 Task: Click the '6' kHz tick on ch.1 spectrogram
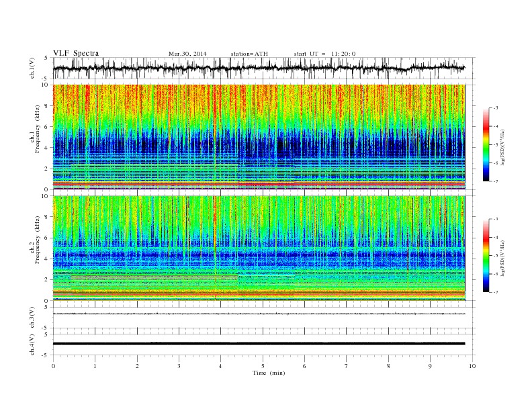pos(47,127)
